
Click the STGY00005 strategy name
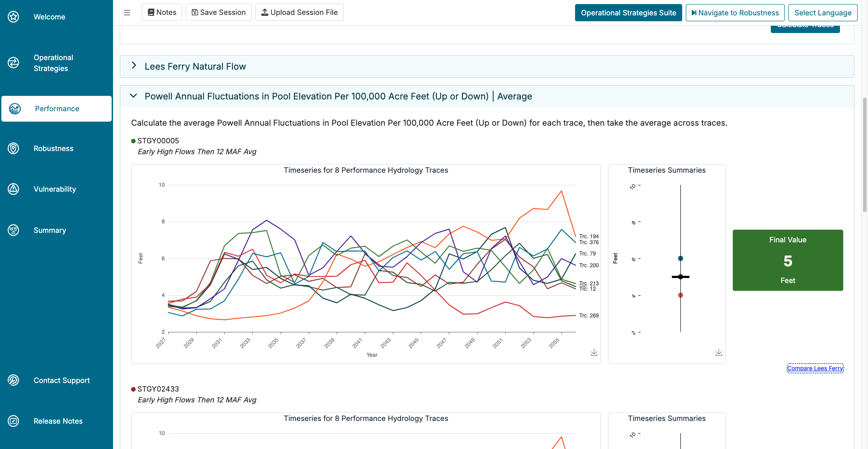pyautogui.click(x=158, y=141)
